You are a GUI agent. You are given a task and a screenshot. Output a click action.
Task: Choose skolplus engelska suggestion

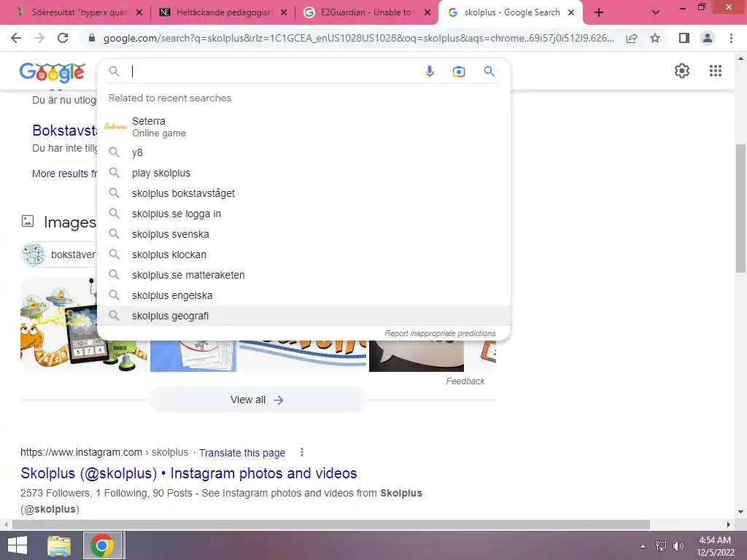pyautogui.click(x=304, y=296)
